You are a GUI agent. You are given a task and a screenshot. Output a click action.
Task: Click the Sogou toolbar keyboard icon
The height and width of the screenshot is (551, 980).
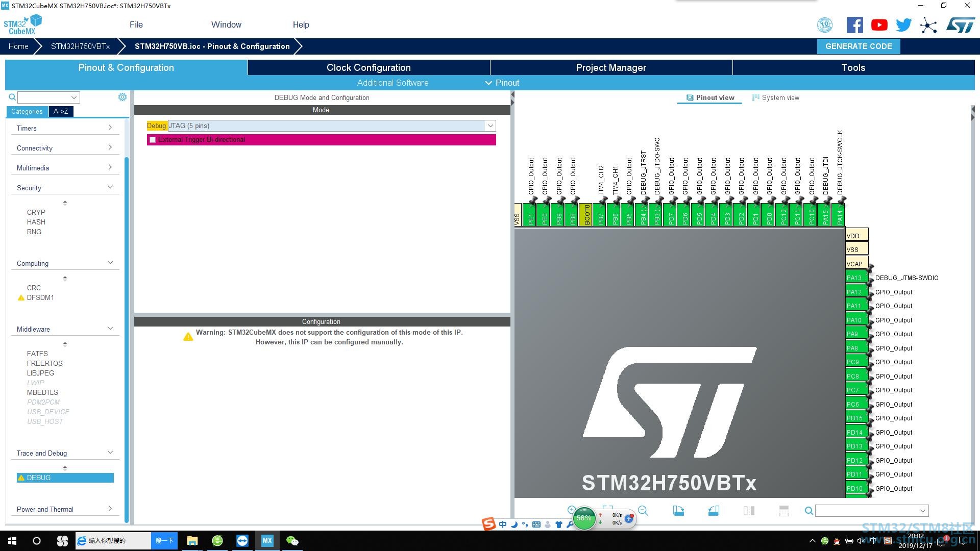536,524
